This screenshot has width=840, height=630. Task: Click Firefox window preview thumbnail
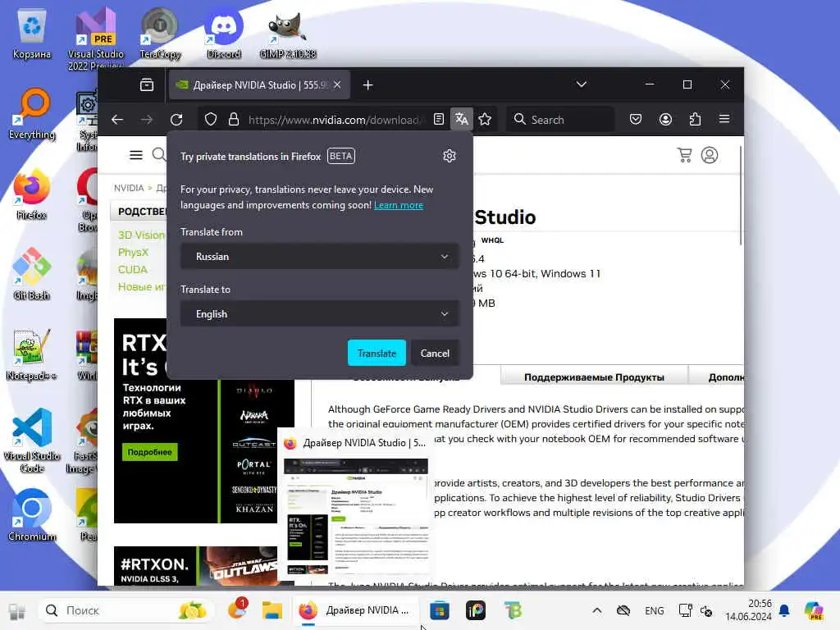(356, 517)
